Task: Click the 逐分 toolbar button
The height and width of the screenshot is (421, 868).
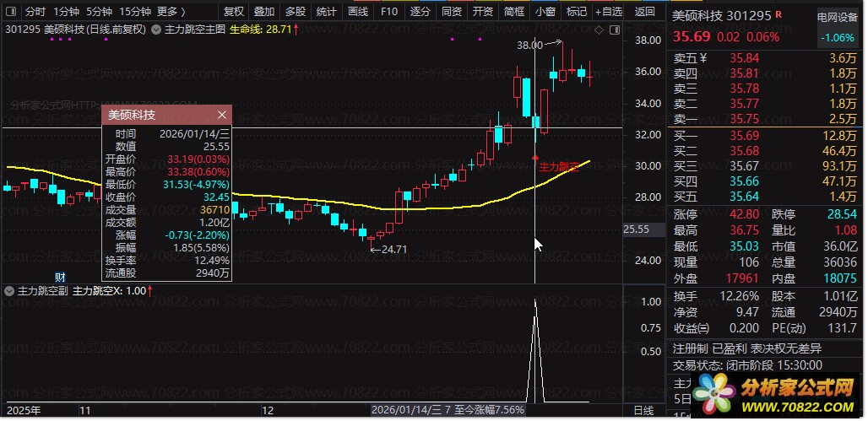Action: click(420, 11)
